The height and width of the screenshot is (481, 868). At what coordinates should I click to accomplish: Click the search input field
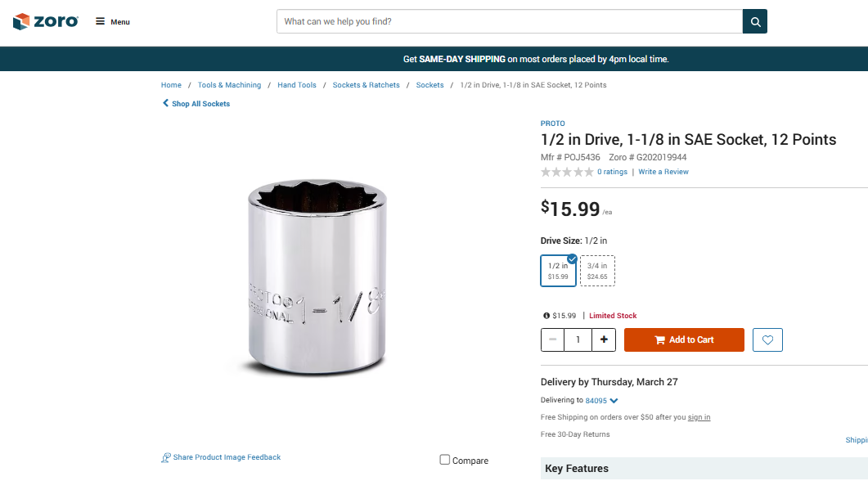click(x=509, y=21)
